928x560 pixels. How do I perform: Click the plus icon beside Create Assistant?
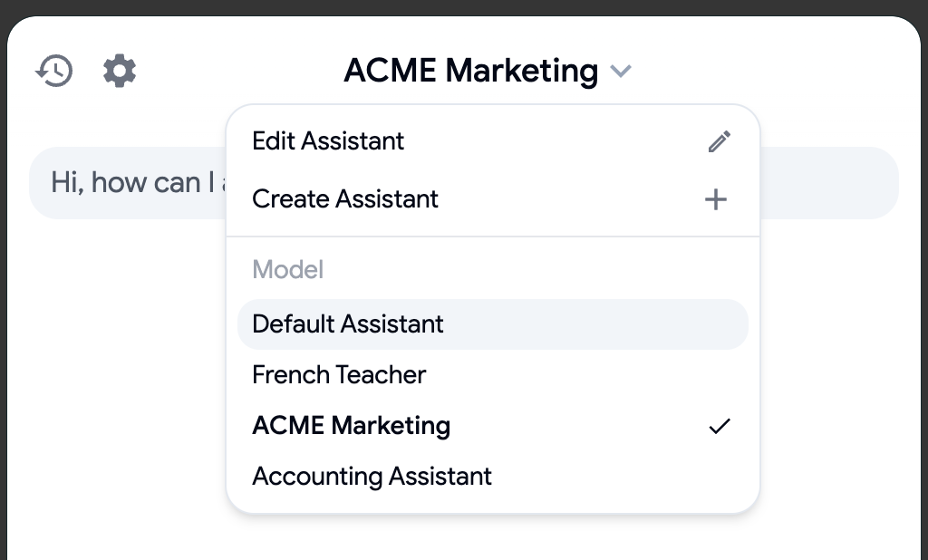pos(716,199)
